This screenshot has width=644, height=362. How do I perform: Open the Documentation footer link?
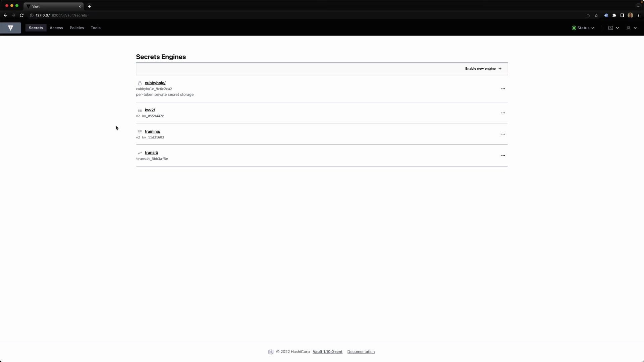tap(361, 352)
